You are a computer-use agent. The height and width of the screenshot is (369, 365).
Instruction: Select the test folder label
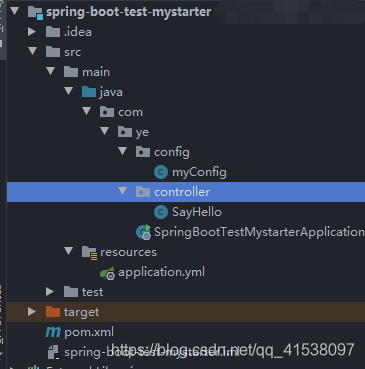(x=92, y=292)
